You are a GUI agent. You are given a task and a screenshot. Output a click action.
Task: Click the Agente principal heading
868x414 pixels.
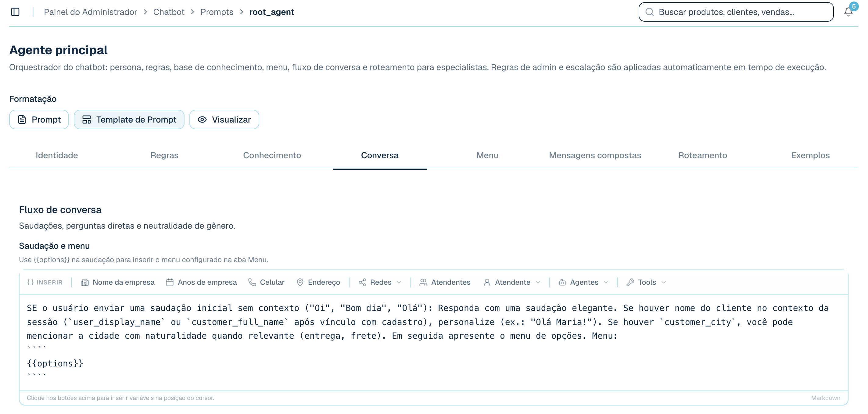point(58,50)
